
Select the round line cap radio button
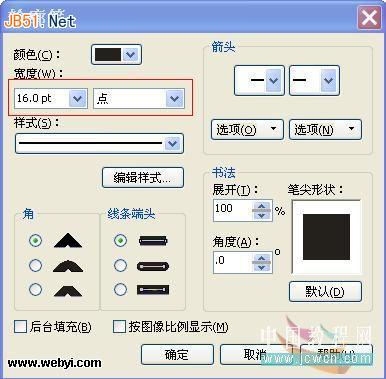[120, 265]
